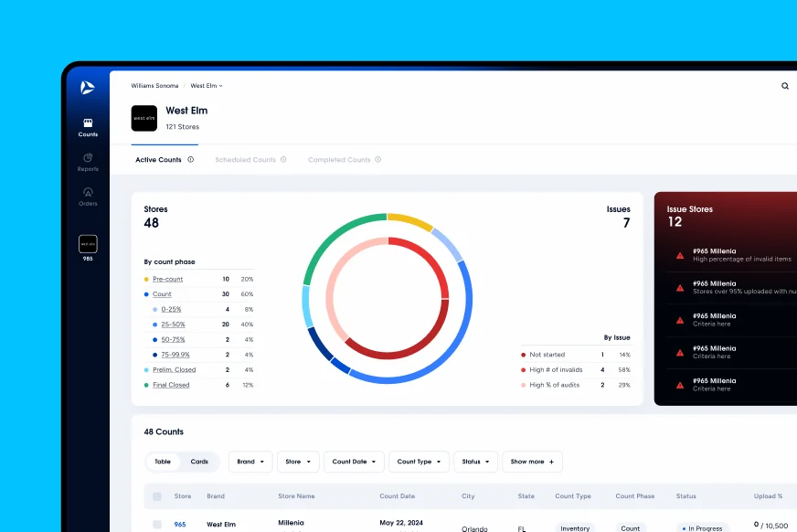The image size is (797, 532).
Task: Click the search magnifier icon
Action: [785, 86]
